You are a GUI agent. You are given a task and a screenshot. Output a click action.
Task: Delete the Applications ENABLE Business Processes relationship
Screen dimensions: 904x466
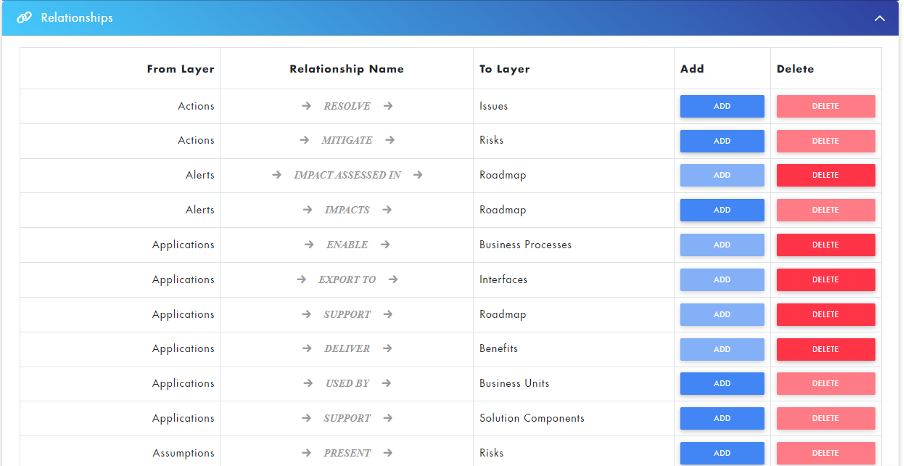click(825, 245)
